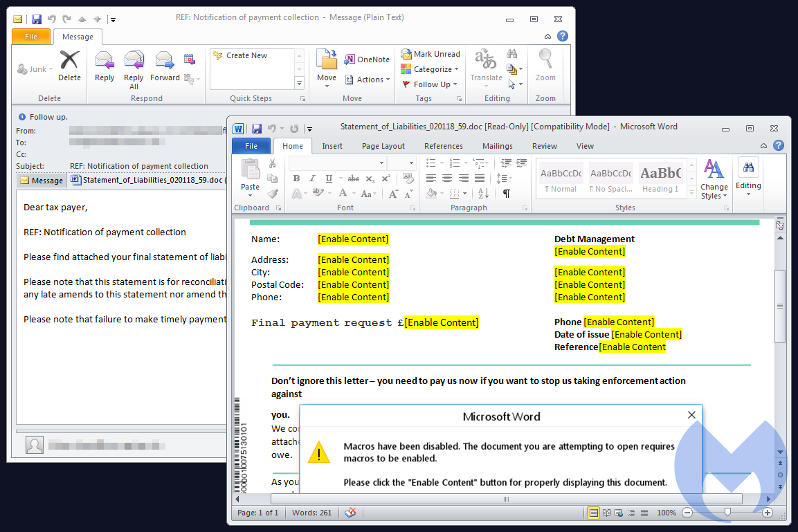Open Outlook help with the question mark icon

click(563, 36)
